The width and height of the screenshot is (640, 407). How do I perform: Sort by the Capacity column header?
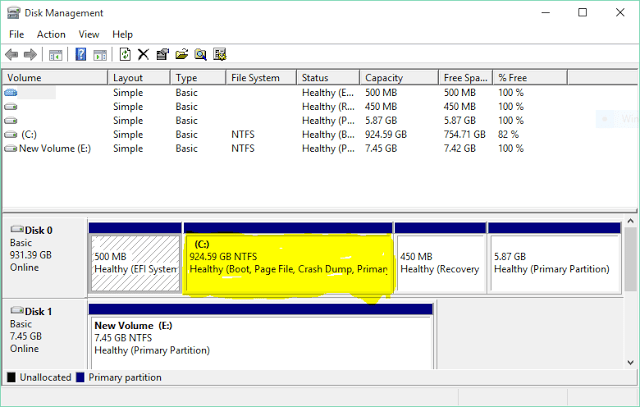(399, 78)
